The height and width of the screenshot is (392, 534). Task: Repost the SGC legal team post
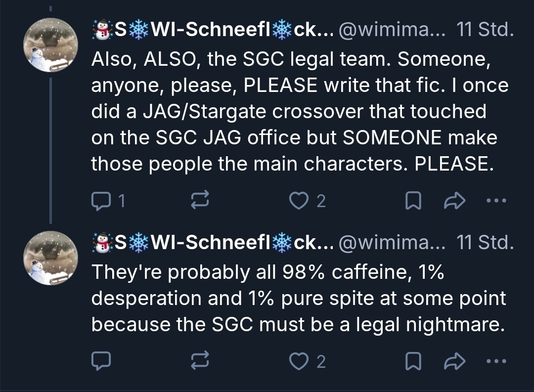coord(201,201)
